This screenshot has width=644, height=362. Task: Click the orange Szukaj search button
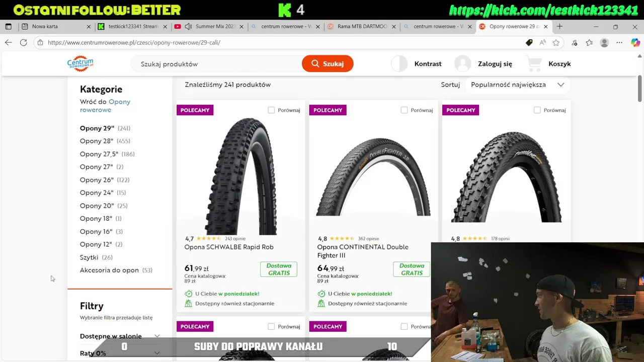[328, 63]
